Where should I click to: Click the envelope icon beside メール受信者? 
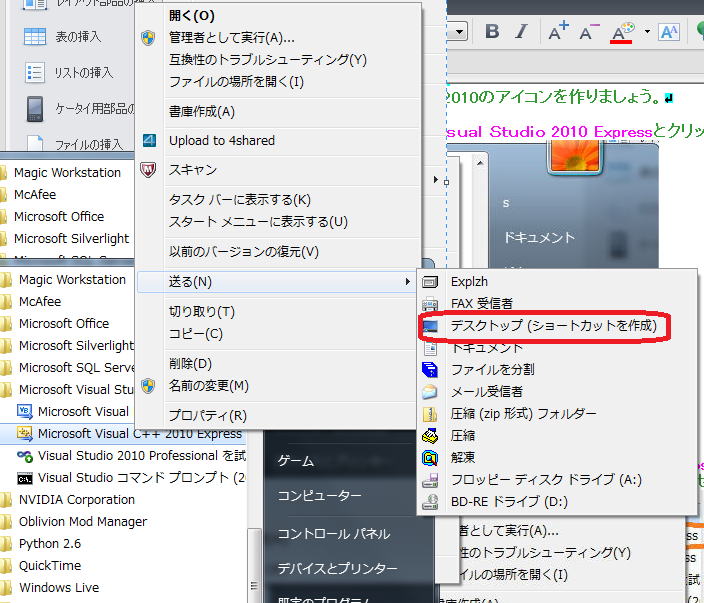pos(430,392)
